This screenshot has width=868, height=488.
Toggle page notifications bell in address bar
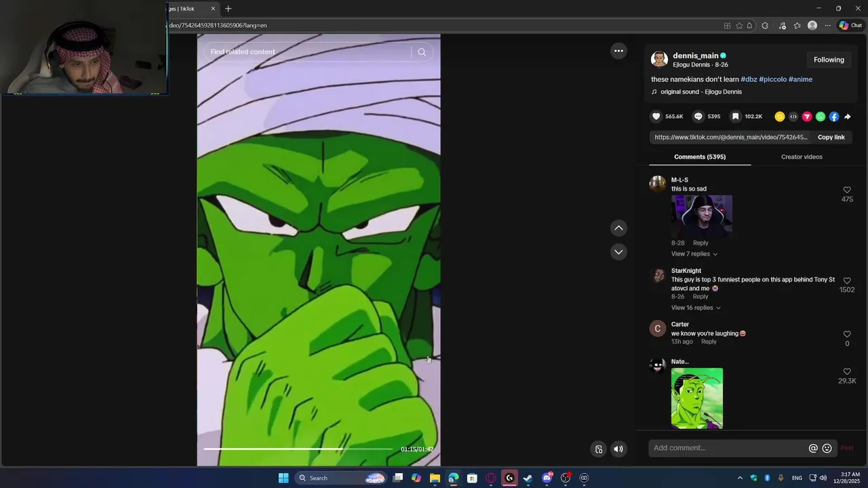click(749, 26)
